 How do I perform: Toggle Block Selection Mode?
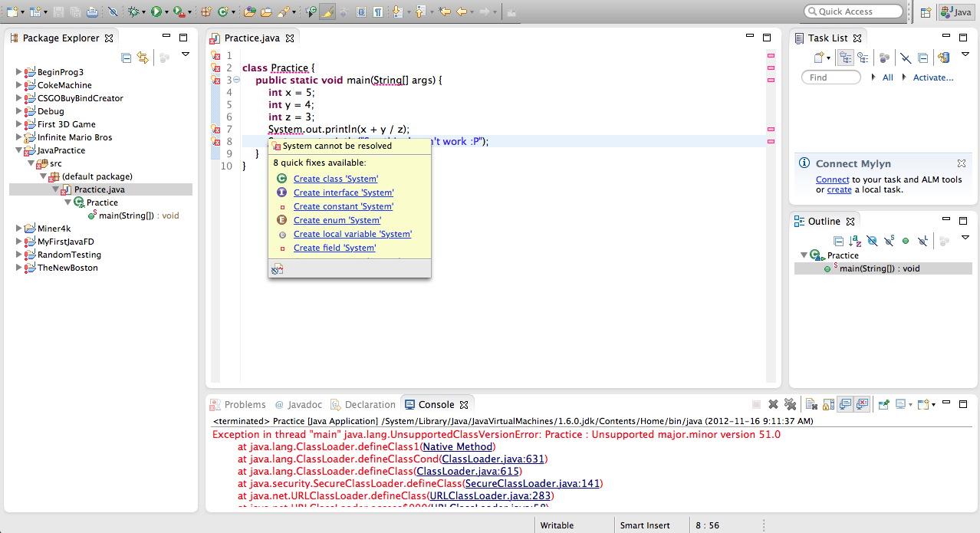pos(360,12)
